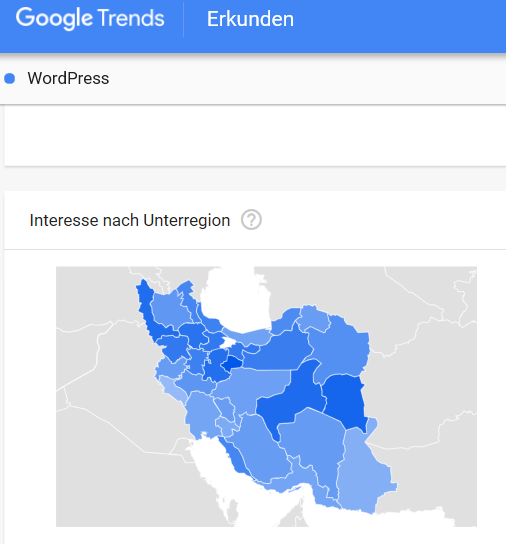
Task: Select the WordPress search term
Action: (x=68, y=78)
